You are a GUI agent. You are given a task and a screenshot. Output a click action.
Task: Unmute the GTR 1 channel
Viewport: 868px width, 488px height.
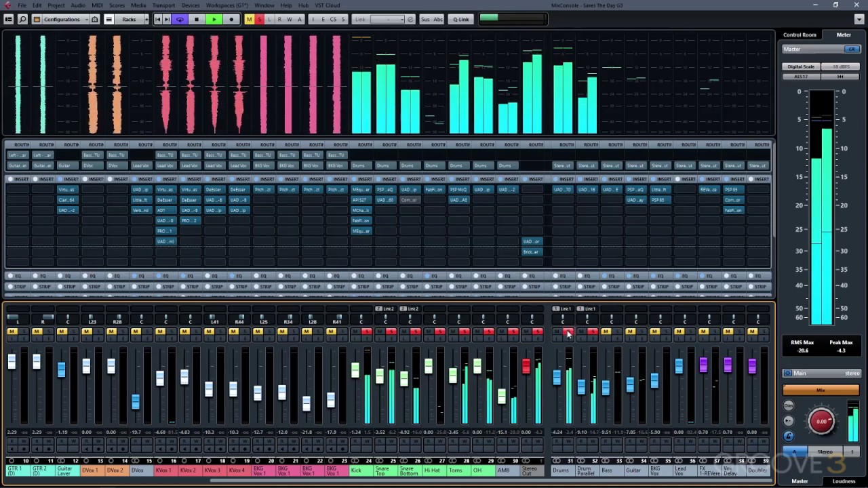[x=12, y=331]
